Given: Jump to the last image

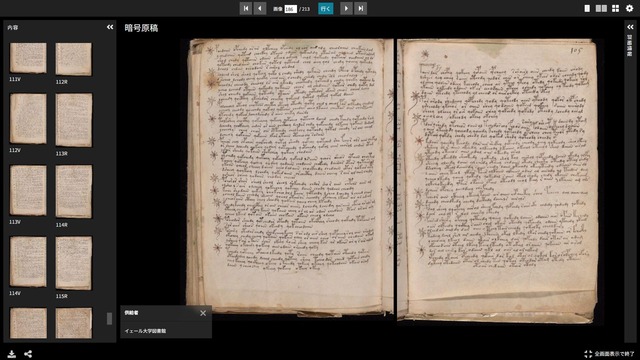Looking at the screenshot, I should coord(360,9).
